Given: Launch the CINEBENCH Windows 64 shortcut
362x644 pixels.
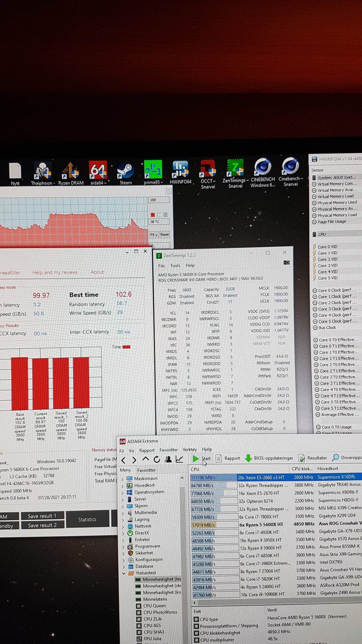Looking at the screenshot, I should tap(262, 172).
